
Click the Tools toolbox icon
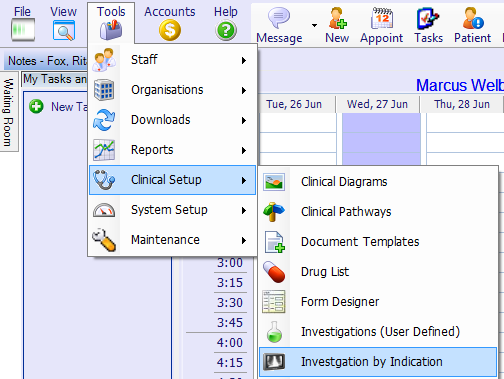coord(111,30)
